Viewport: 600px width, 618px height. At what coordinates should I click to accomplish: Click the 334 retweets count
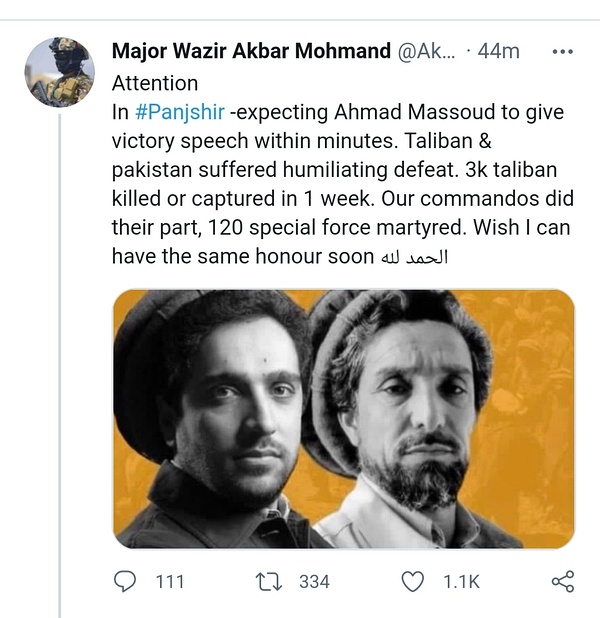314,581
